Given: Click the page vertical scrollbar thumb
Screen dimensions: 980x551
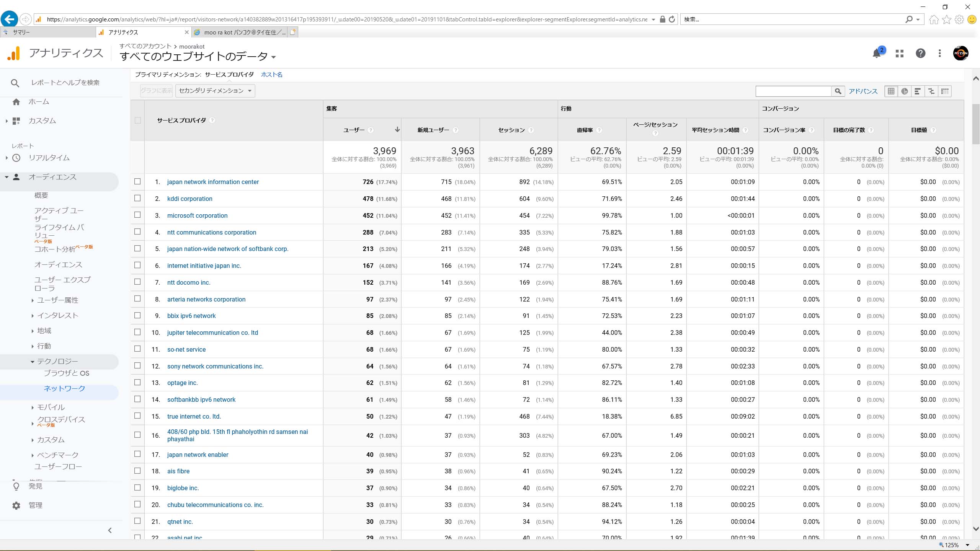Looking at the screenshot, I should 976,124.
